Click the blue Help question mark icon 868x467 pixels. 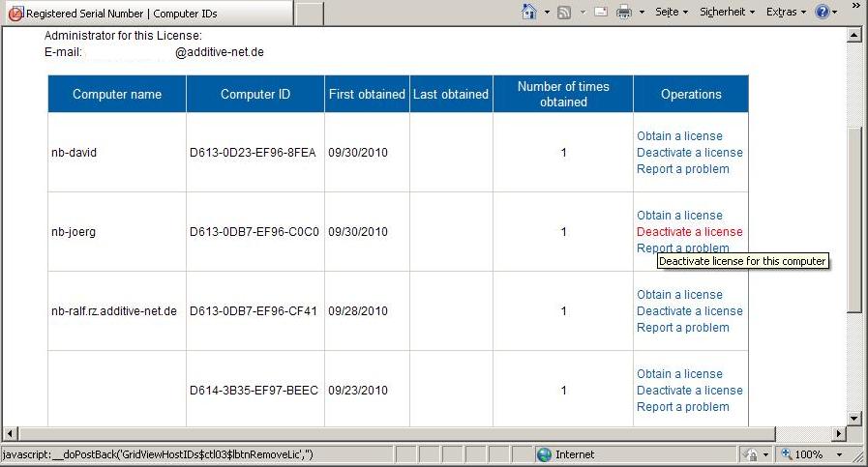pos(823,12)
